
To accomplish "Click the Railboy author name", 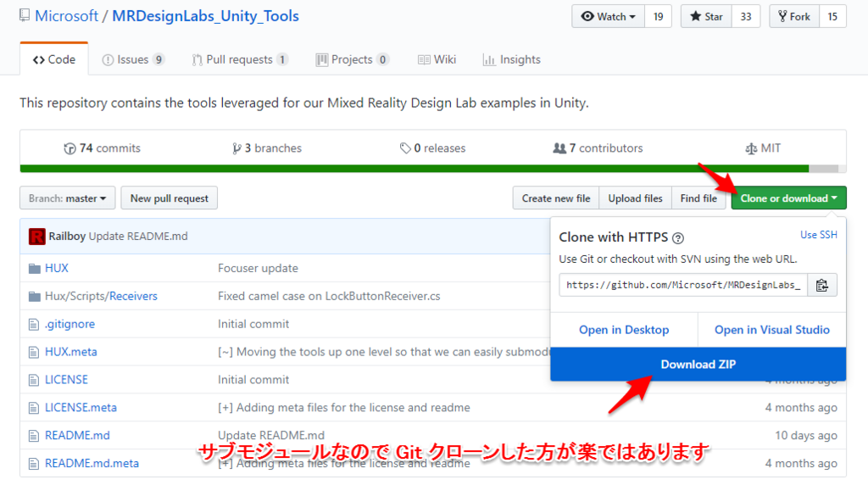I will [67, 237].
